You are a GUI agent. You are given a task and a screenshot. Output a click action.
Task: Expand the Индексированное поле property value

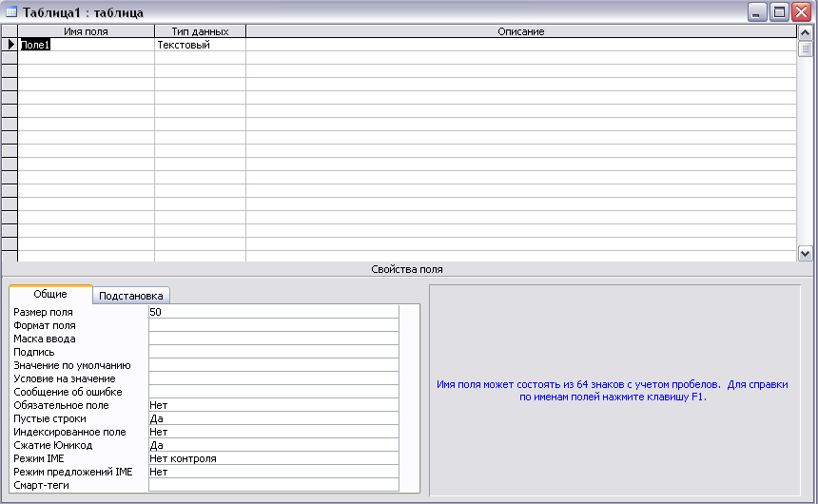(273, 432)
